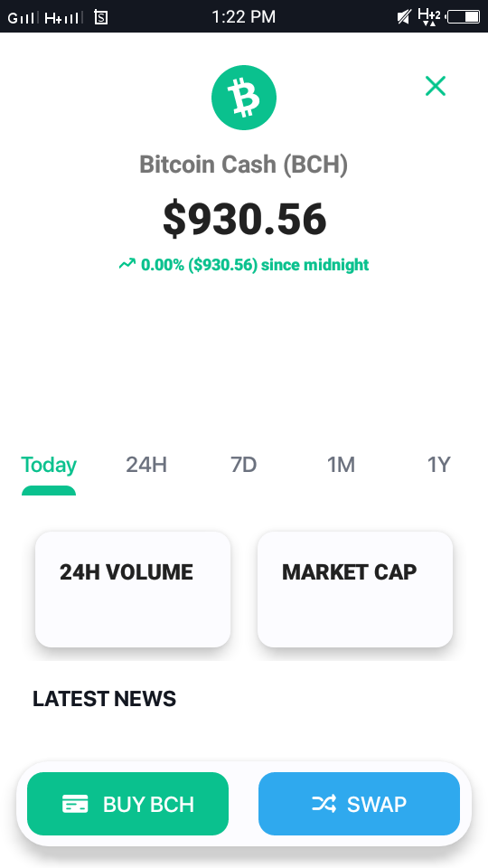The width and height of the screenshot is (488, 868).
Task: Tap the LATEST NEWS heading
Action: 104,699
